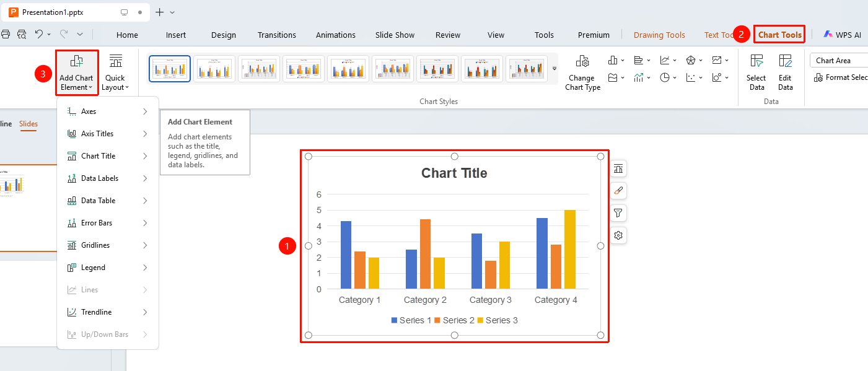Select the first chart style thumbnail
Viewport: 868px width, 371px height.
170,68
